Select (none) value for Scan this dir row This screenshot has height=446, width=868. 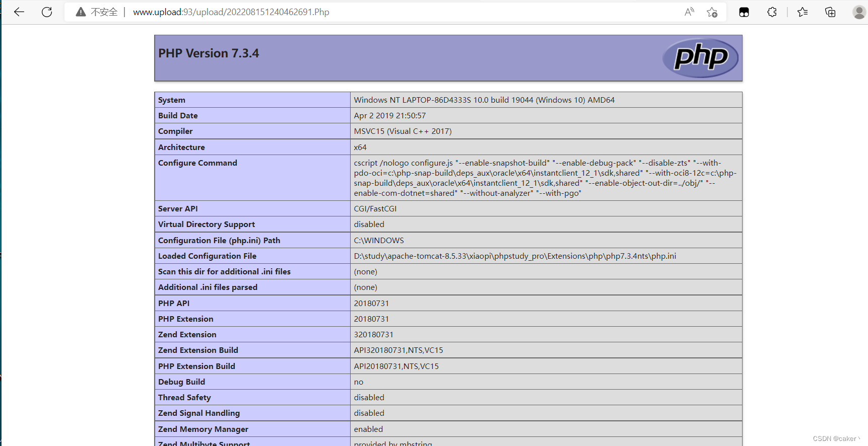click(366, 272)
